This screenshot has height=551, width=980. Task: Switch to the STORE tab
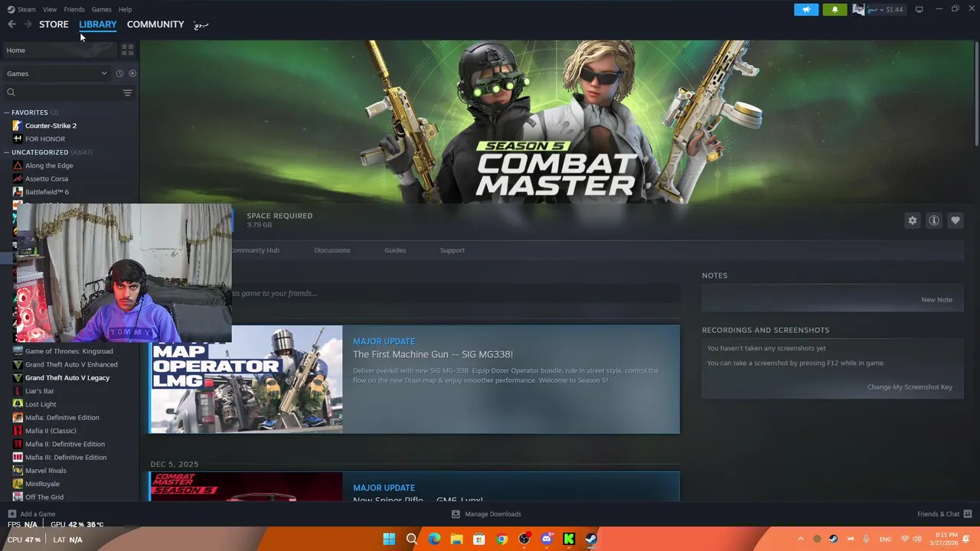pos(54,24)
